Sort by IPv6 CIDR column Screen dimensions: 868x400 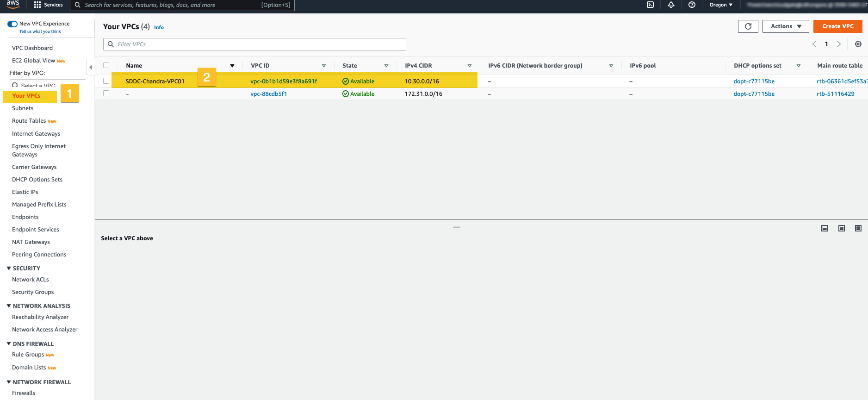611,66
